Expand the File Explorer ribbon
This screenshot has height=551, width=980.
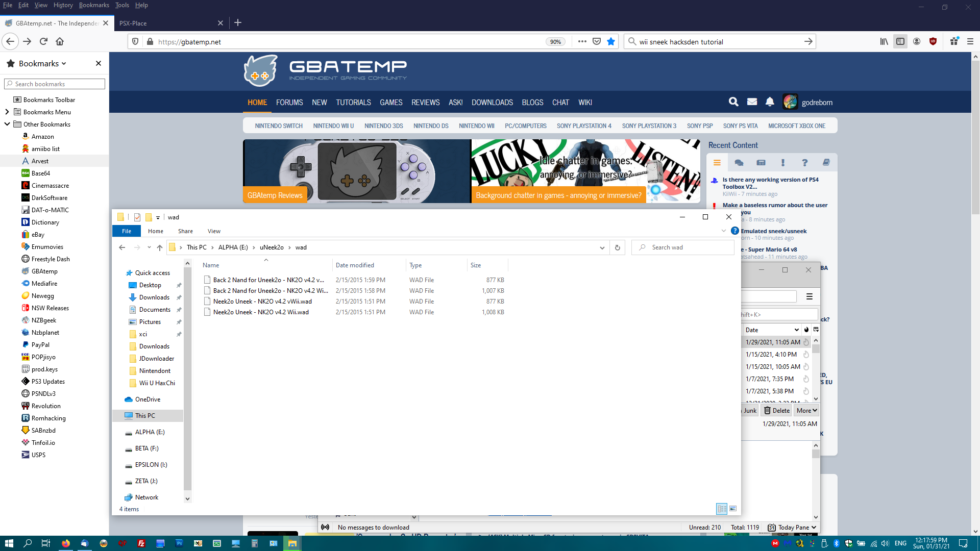point(723,231)
